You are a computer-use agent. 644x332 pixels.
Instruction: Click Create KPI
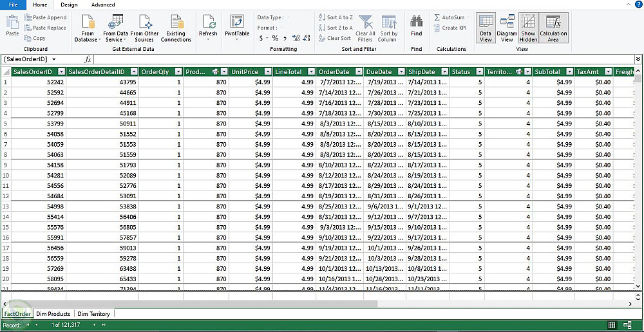pos(450,28)
